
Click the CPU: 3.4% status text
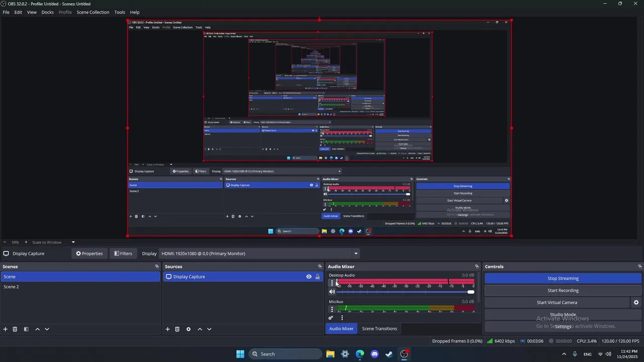click(x=587, y=341)
